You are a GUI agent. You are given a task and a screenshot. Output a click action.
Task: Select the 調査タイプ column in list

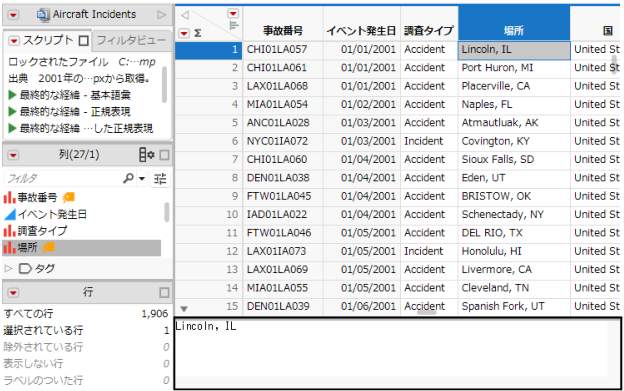42,231
